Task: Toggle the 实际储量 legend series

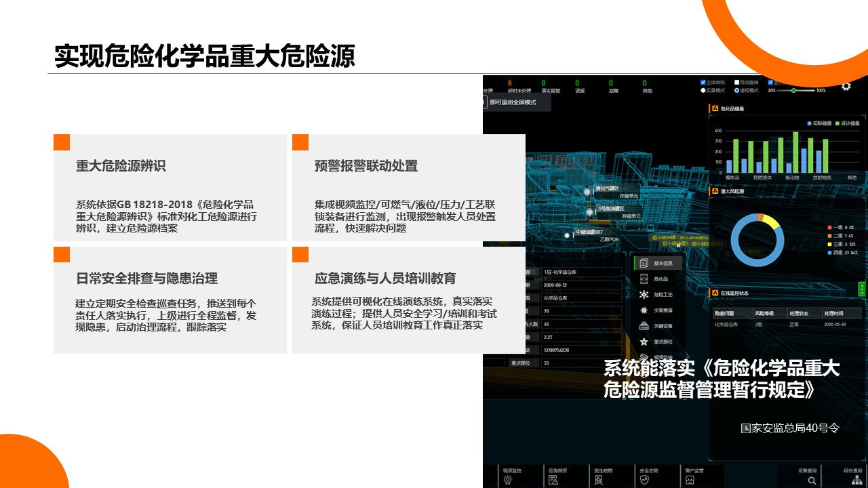Action: [819, 123]
